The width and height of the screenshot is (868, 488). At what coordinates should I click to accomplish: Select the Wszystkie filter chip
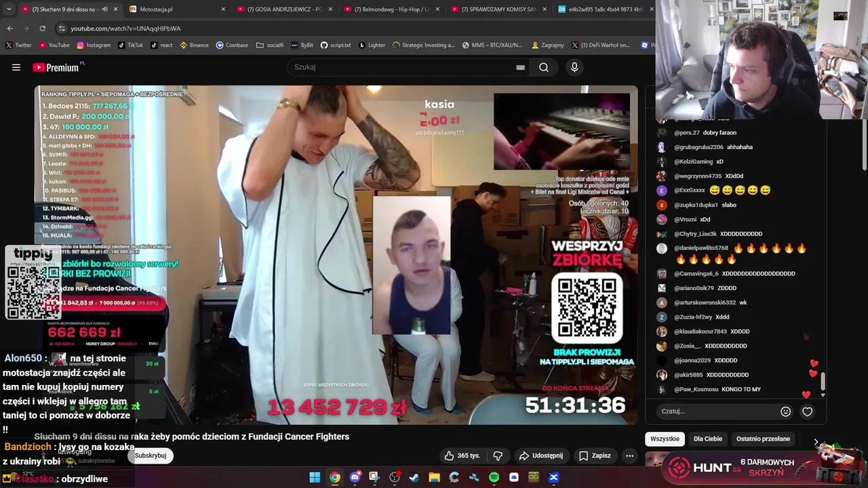pos(665,439)
